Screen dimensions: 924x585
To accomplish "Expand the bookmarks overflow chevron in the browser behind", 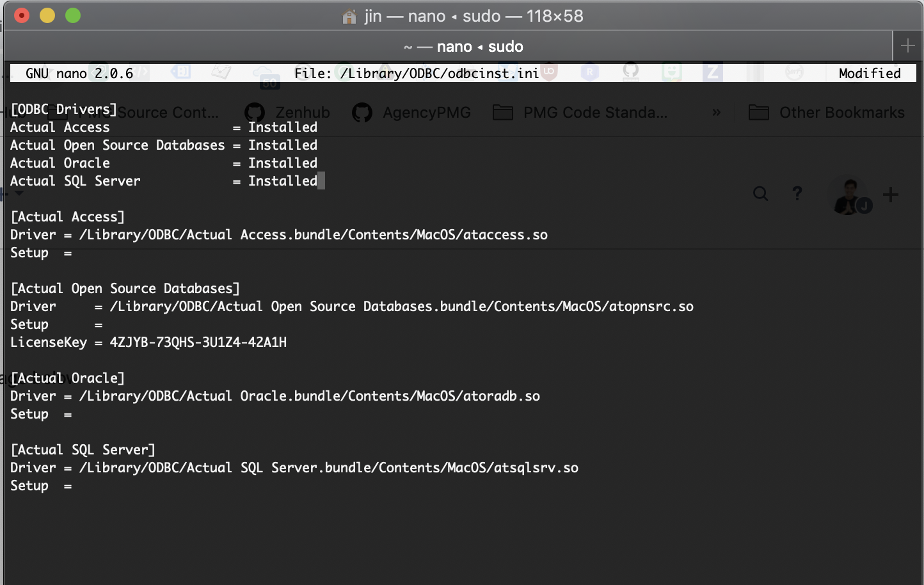I will click(x=717, y=113).
